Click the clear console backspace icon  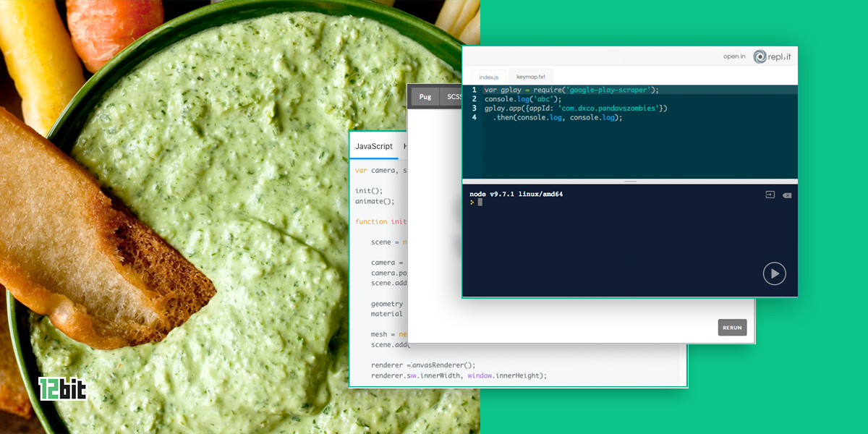pyautogui.click(x=787, y=195)
